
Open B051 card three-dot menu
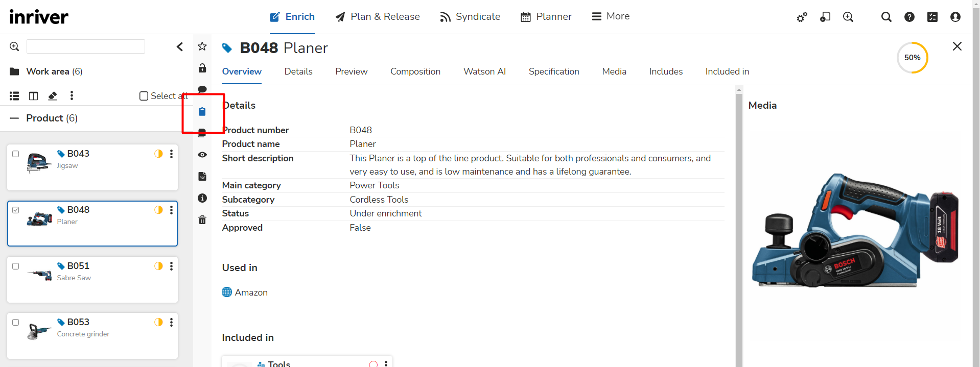pos(172,266)
